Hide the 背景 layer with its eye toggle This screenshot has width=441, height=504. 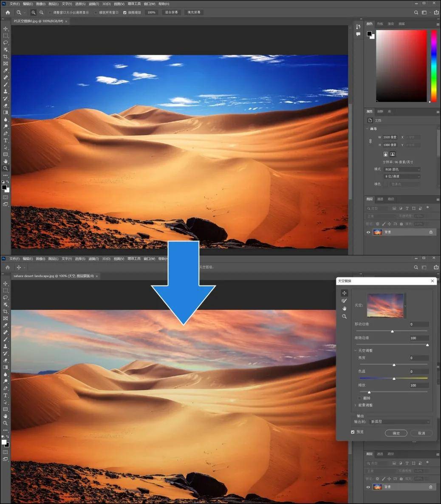(368, 232)
